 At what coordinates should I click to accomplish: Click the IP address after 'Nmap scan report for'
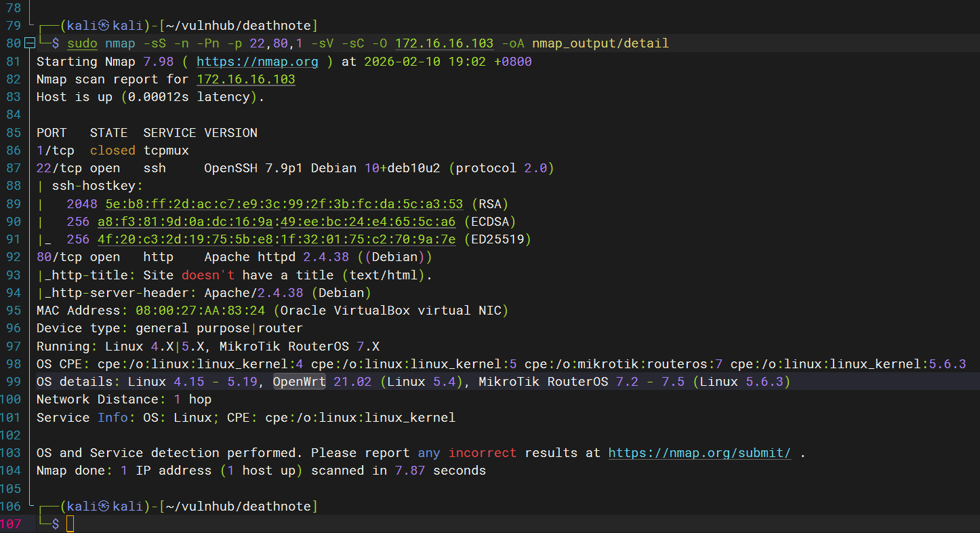pyautogui.click(x=246, y=79)
